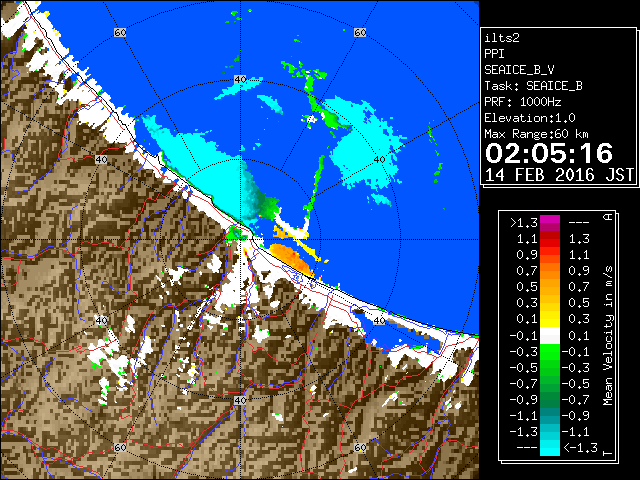Image resolution: width=640 pixels, height=480 pixels.
Task: Click the "0.9" label in left legend column
Action: 527,255
